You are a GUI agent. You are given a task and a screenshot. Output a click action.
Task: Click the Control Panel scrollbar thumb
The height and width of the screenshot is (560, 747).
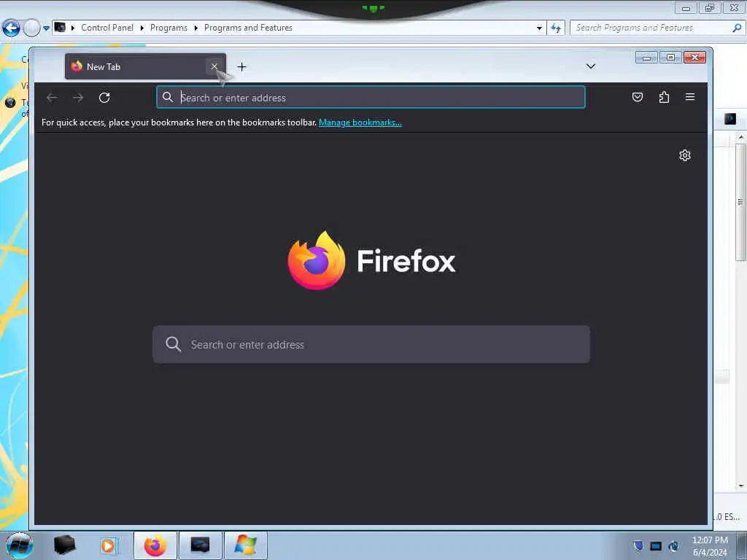(x=740, y=202)
